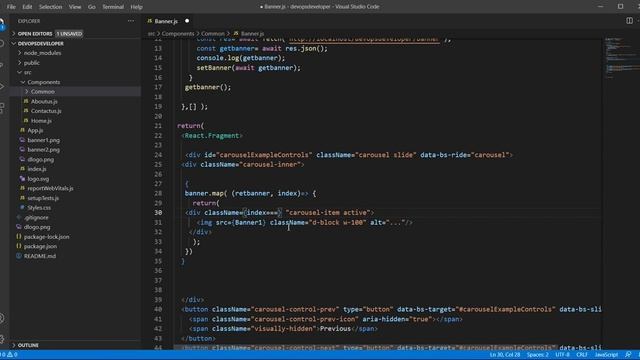Open the Go menu
The image size is (640, 360).
point(92,7)
